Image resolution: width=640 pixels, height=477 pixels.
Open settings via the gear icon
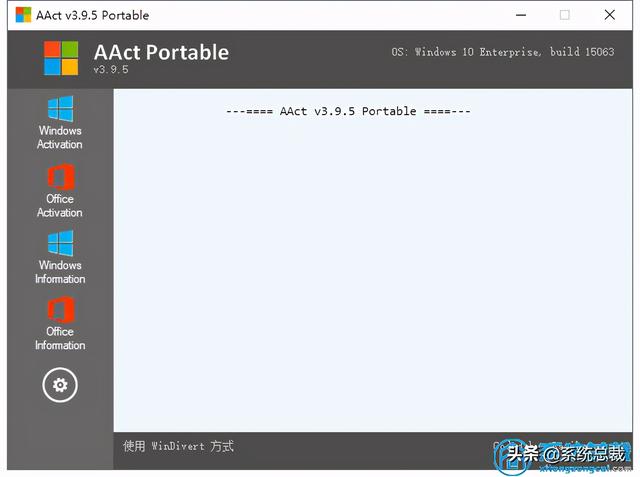click(x=60, y=385)
